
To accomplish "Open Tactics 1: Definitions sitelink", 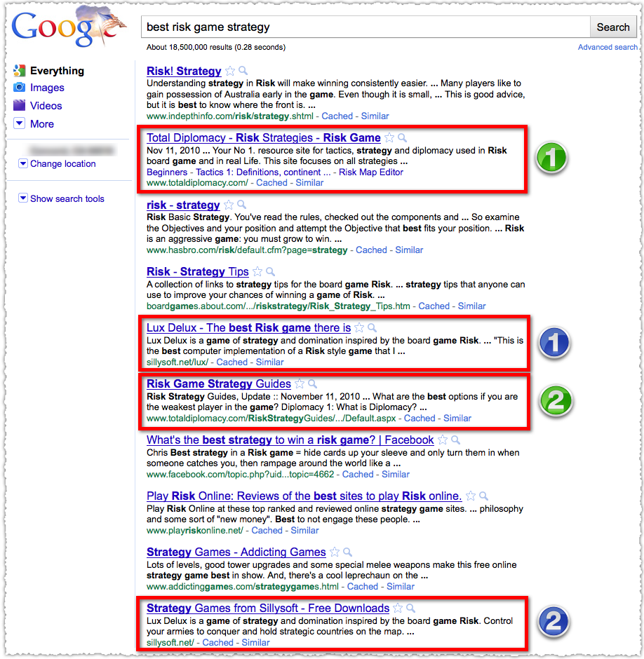I will (263, 172).
